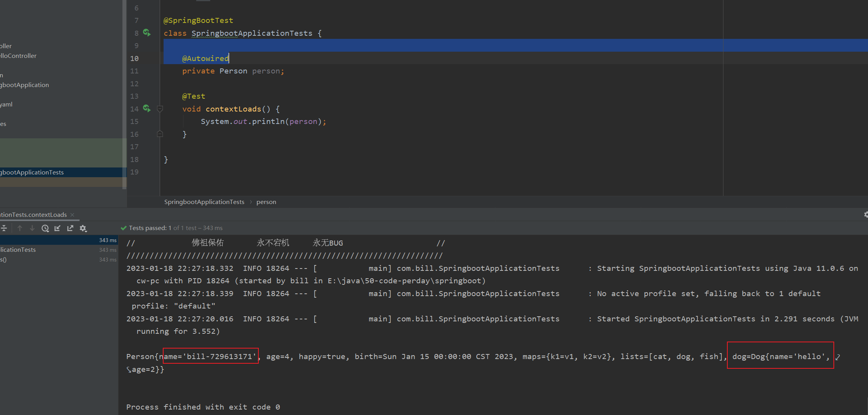Run the SpringbootApplicationTests class from gutter

point(146,33)
